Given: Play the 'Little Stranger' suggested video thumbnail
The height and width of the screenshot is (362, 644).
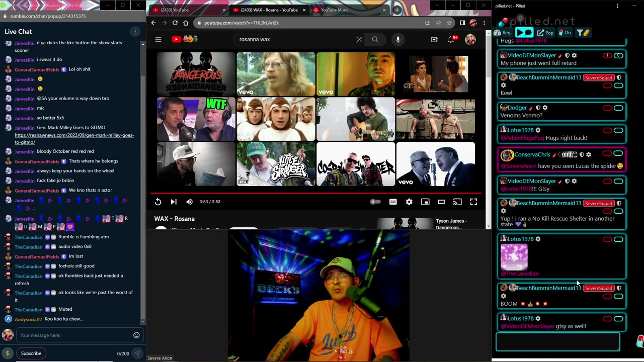Looking at the screenshot, I should point(276,164).
